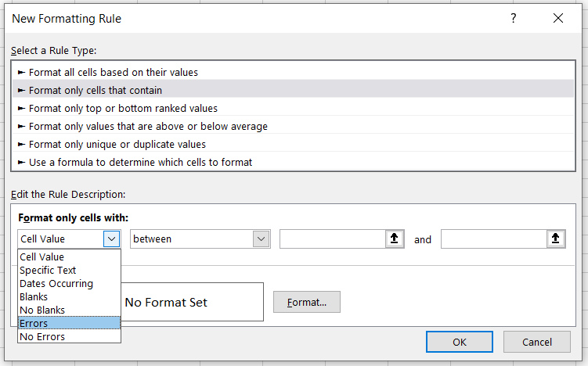Select 'No Errors' from the dropdown

[42, 337]
